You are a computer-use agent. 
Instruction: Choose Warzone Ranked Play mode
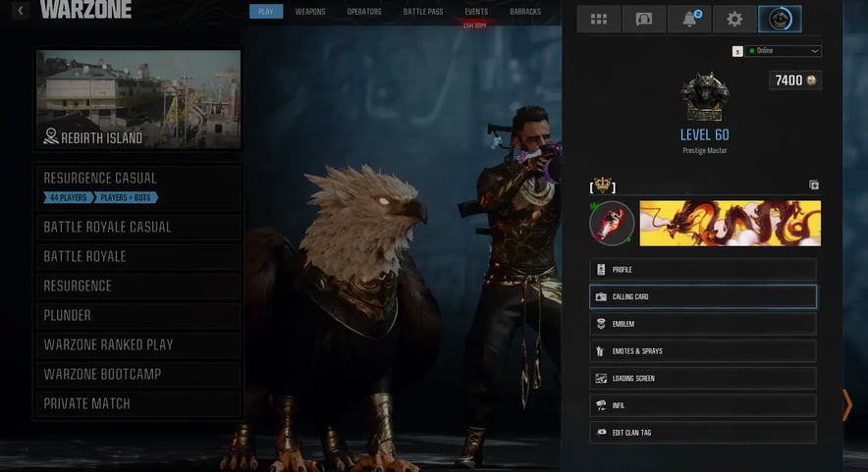(138, 344)
